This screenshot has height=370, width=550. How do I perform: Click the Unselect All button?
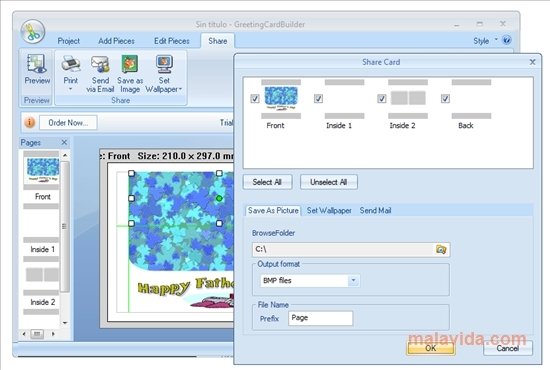click(329, 182)
